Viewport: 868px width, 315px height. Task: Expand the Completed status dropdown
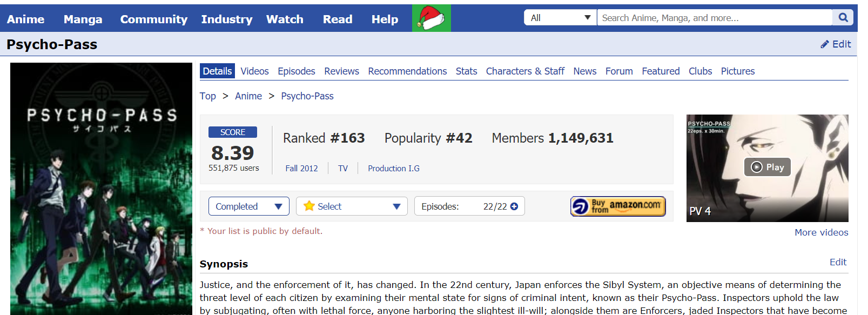coord(248,206)
